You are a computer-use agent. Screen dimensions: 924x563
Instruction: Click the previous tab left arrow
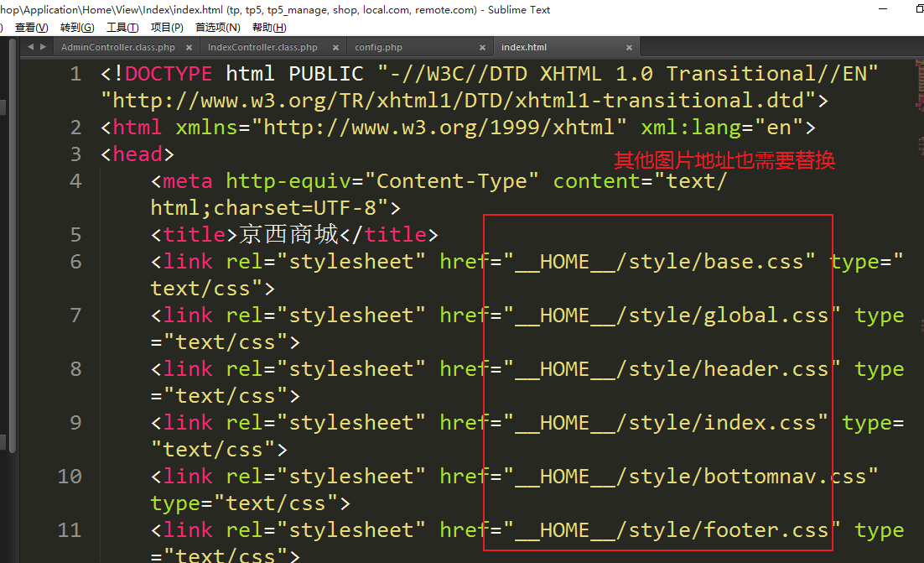[31, 47]
